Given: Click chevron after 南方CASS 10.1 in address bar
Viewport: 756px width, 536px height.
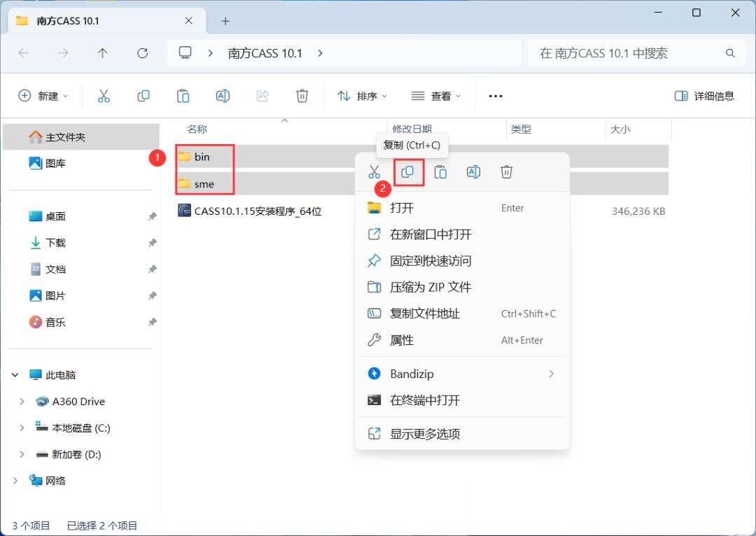Looking at the screenshot, I should [320, 53].
